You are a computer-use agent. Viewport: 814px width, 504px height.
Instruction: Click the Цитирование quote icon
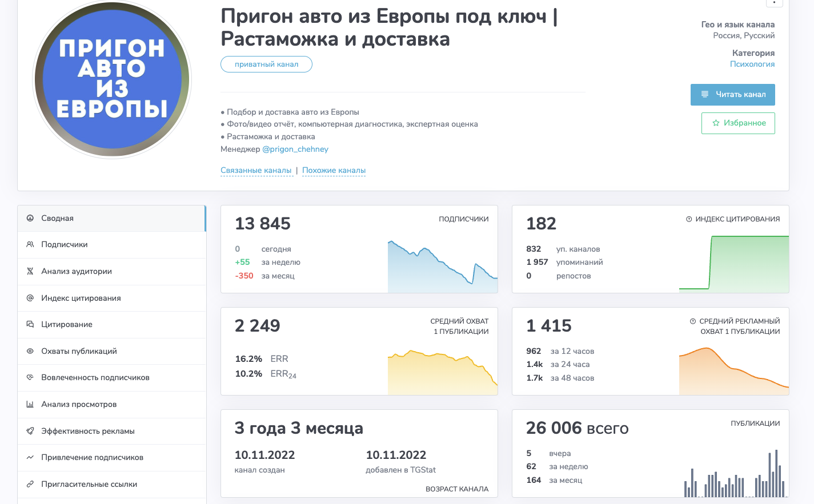30,324
